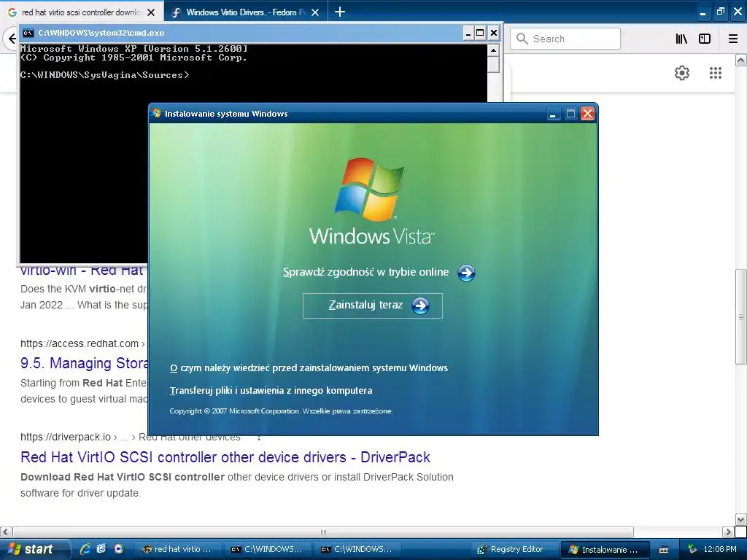Click the taskbar clock 12:08 PM
747x560 pixels.
coord(720,549)
